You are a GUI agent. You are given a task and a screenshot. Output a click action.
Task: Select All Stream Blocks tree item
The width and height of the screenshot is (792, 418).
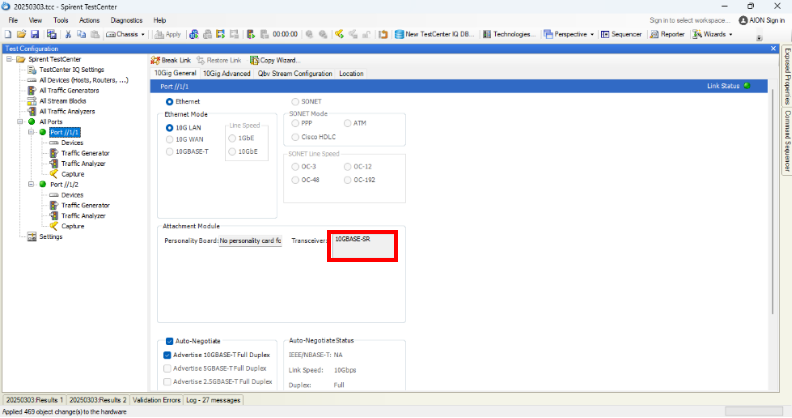tap(63, 101)
